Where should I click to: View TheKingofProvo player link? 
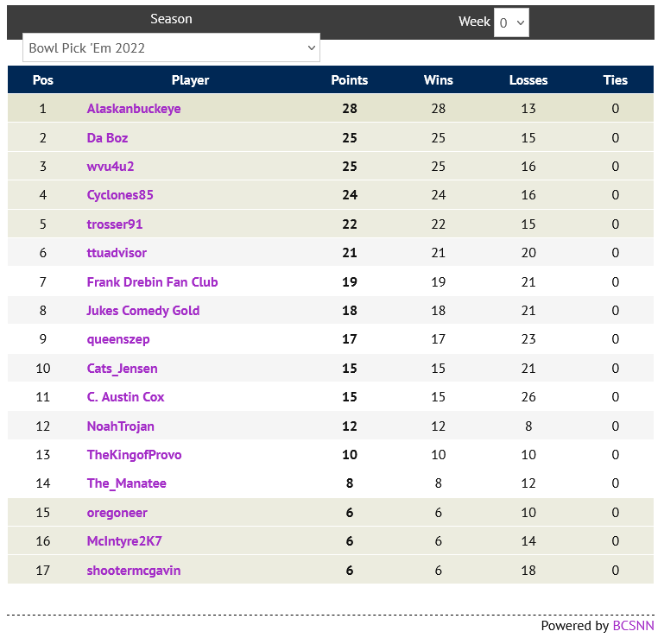[134, 455]
